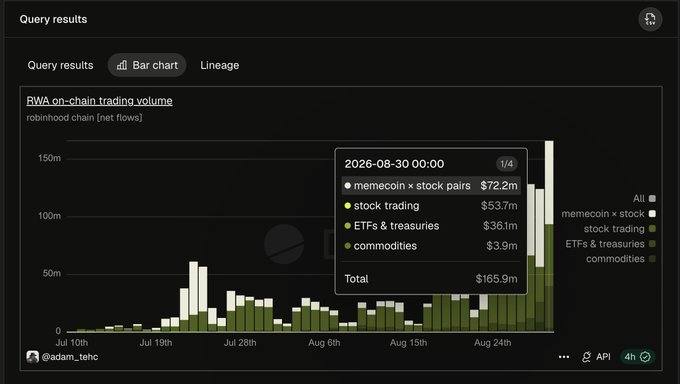Switch to the Bar chart tab
The image size is (680, 384).
(x=147, y=65)
